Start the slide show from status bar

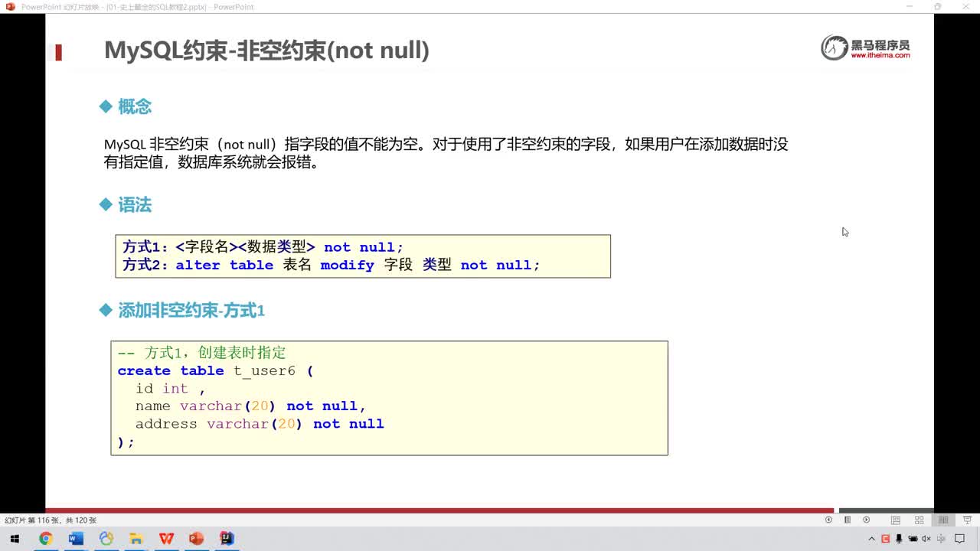tap(966, 520)
